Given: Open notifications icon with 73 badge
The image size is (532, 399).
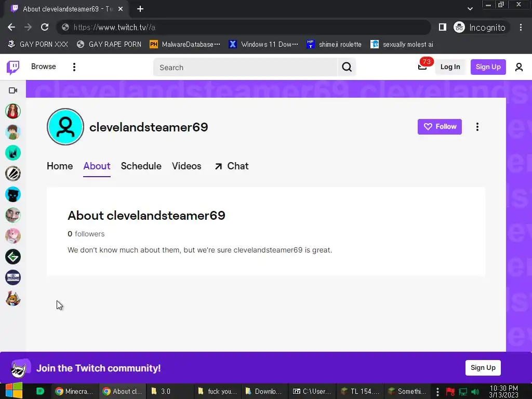Looking at the screenshot, I should (422, 66).
